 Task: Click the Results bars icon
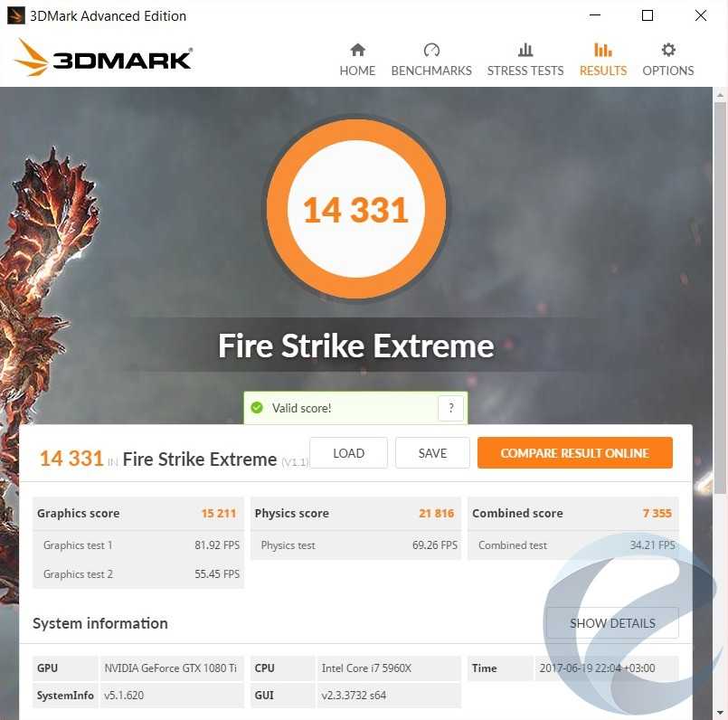tap(602, 50)
